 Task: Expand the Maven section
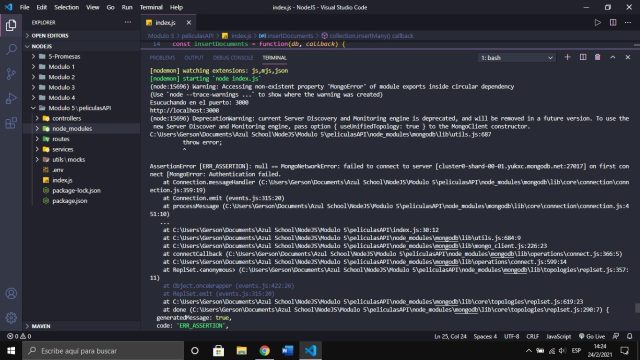tap(82, 326)
